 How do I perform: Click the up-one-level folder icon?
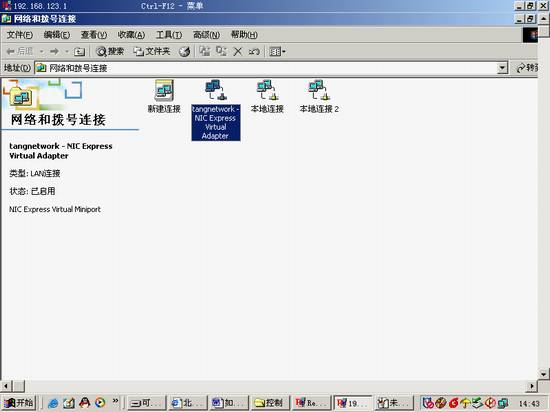coord(80,52)
